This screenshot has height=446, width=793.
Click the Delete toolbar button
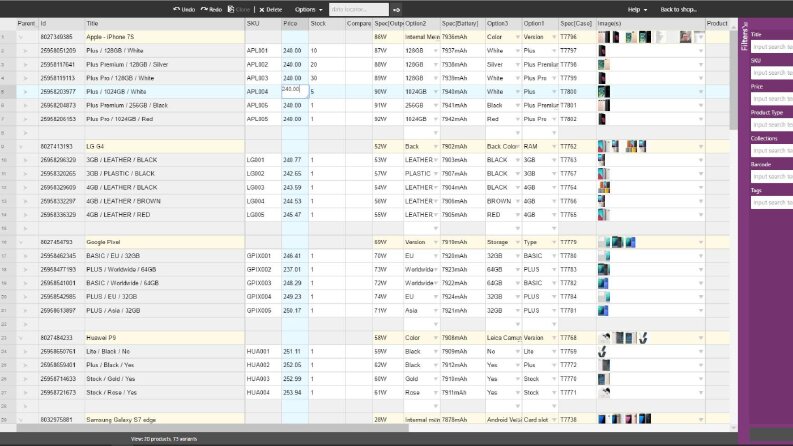[271, 10]
